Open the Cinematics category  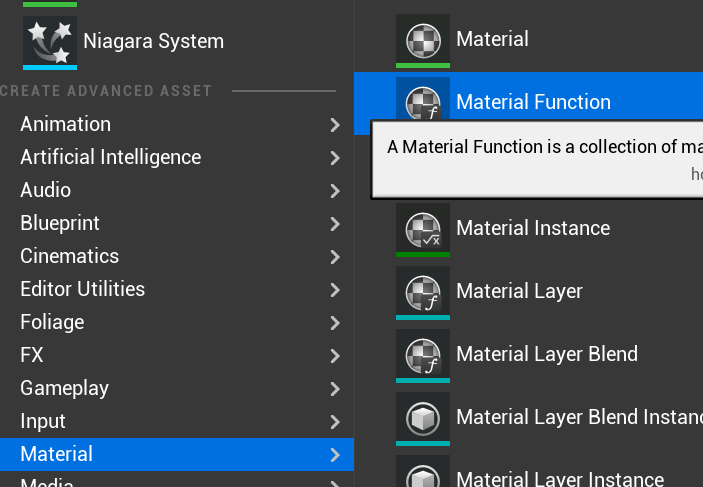(70, 256)
